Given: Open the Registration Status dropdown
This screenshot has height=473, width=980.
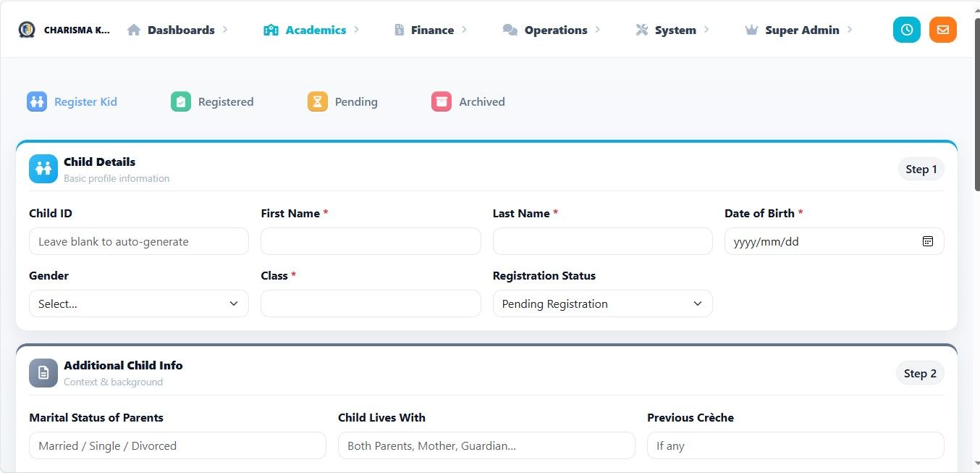Looking at the screenshot, I should tap(602, 304).
